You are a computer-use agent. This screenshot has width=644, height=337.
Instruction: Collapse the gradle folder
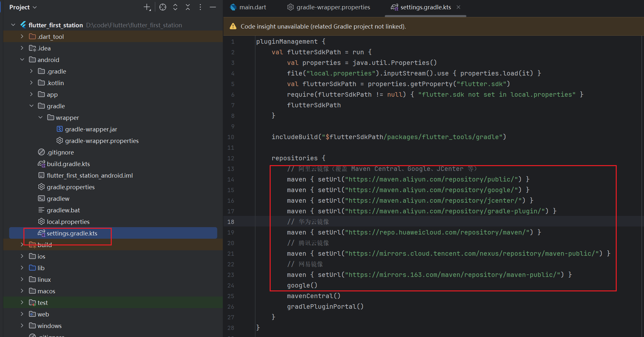click(31, 106)
